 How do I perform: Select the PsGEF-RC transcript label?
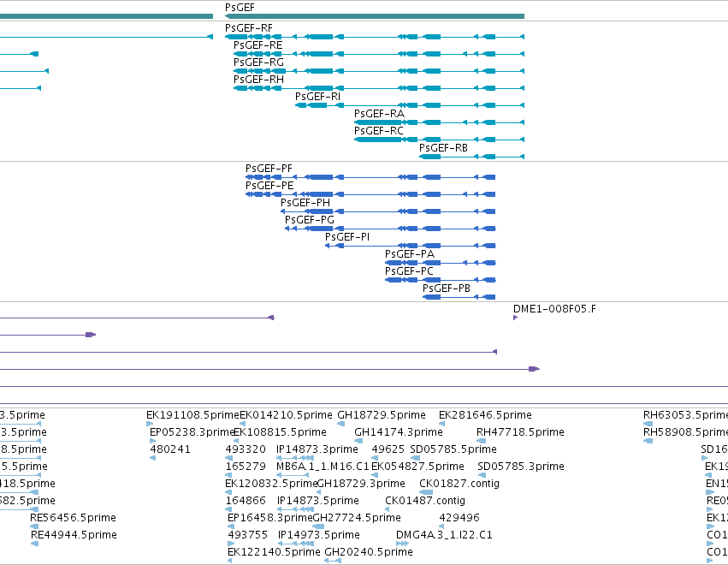[379, 131]
